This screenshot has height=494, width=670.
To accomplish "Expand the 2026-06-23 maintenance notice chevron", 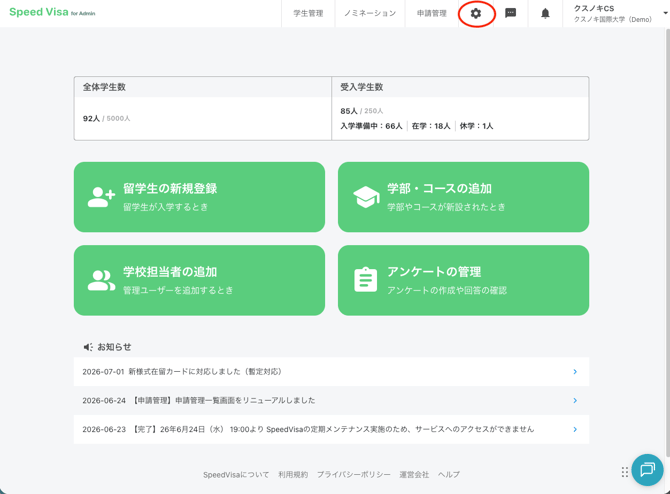I will point(575,429).
